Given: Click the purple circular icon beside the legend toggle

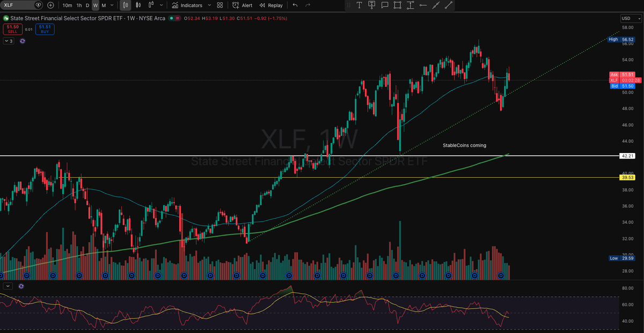Looking at the screenshot, I should tap(23, 41).
